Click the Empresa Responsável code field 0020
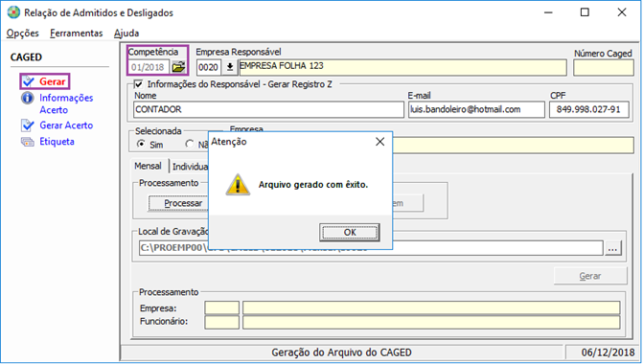This screenshot has height=364, width=643. [209, 67]
